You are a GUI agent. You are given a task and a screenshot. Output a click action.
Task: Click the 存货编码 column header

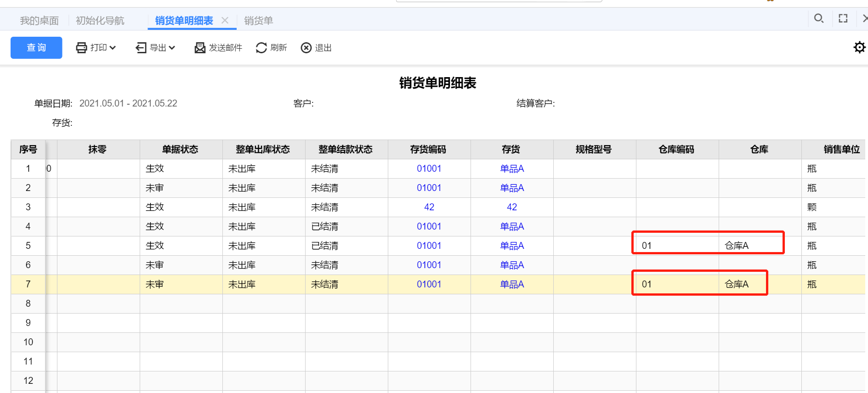point(428,149)
